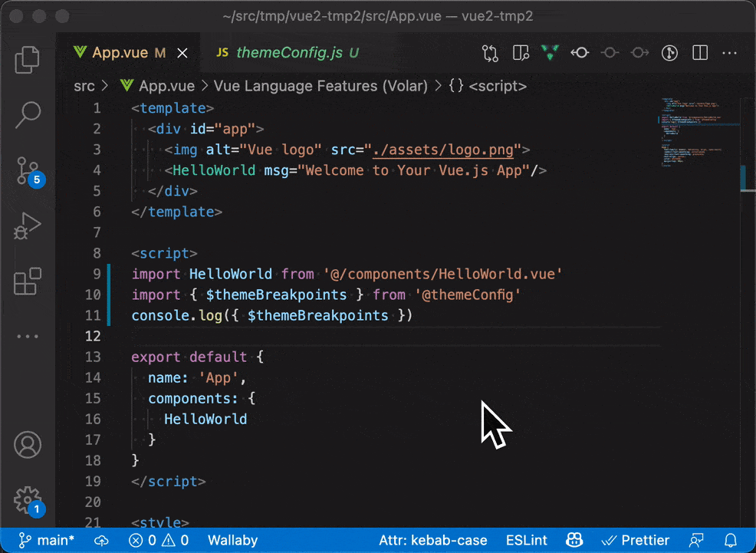Click the circled git branch graph icon
The image size is (756, 553).
click(x=669, y=53)
